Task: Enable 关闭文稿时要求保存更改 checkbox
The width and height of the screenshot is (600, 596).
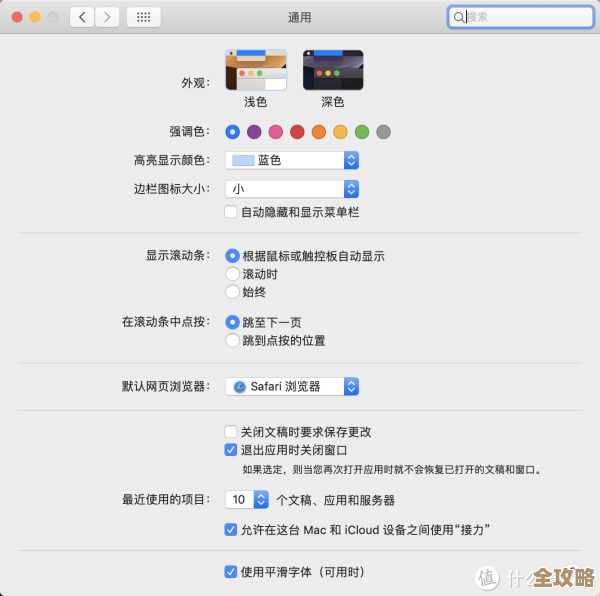Action: 230,432
